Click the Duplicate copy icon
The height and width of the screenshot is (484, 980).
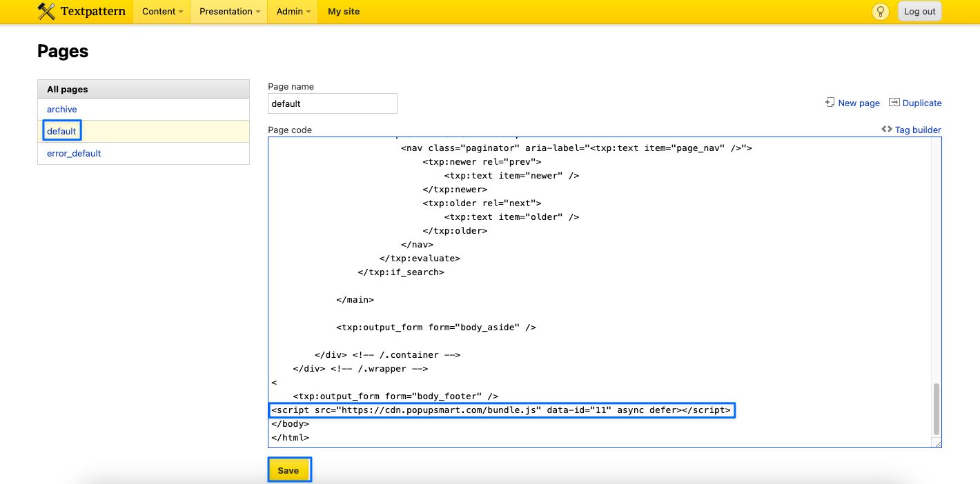coord(894,103)
